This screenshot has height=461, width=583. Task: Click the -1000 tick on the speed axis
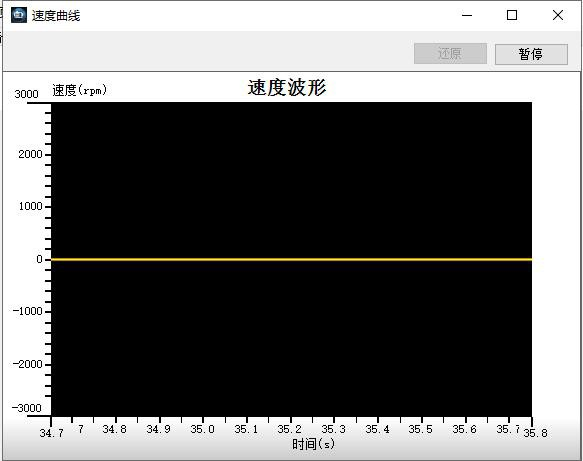[x=28, y=311]
